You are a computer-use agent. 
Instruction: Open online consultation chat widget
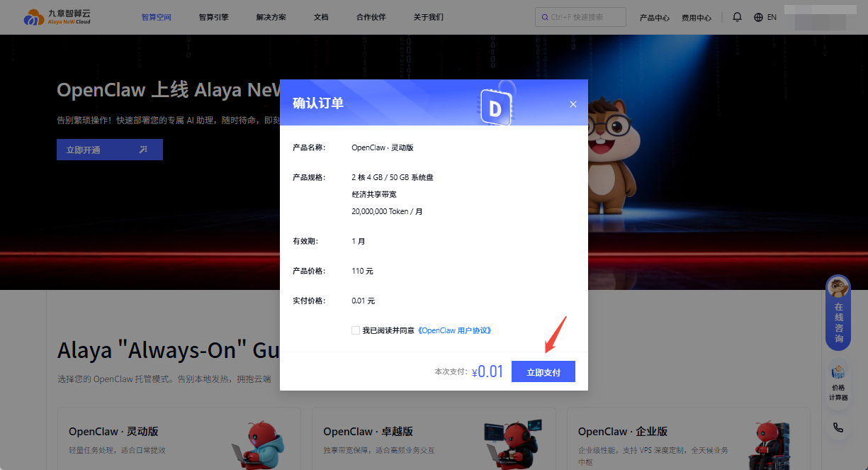click(838, 313)
